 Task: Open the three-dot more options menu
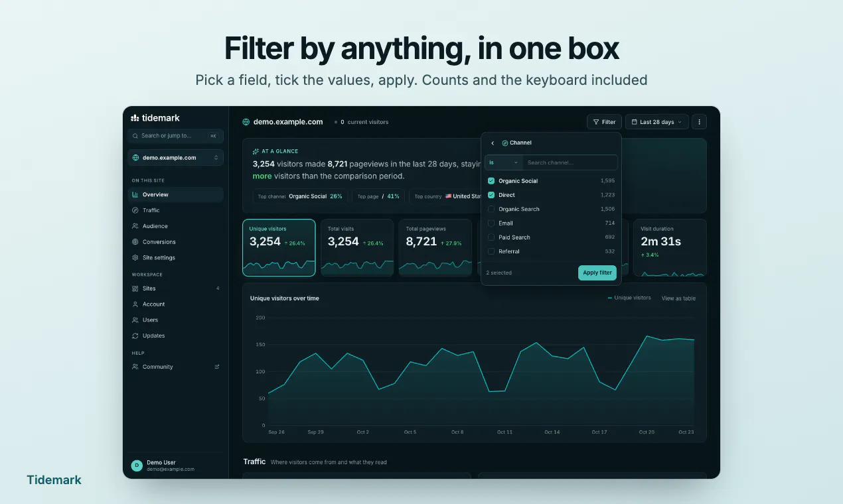699,122
